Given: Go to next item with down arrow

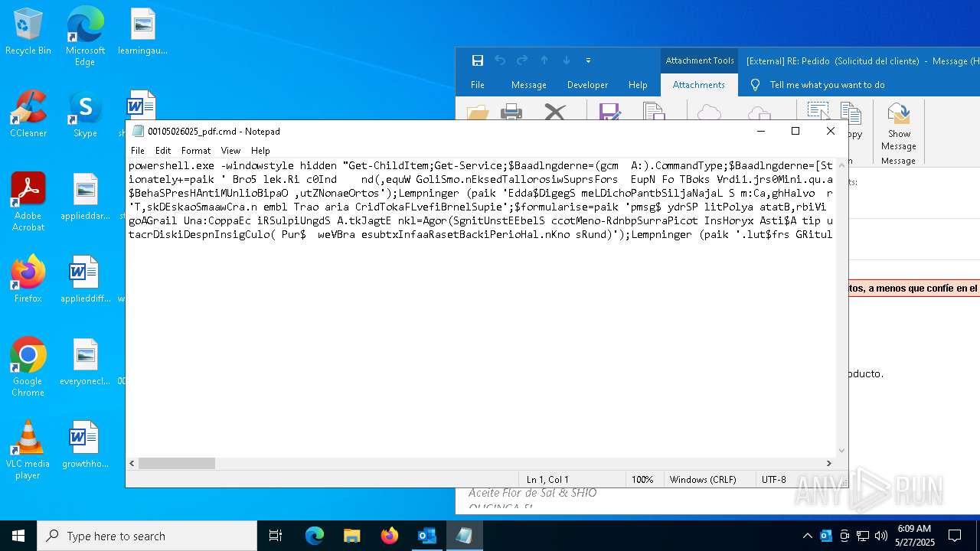Looking at the screenshot, I should [x=567, y=60].
